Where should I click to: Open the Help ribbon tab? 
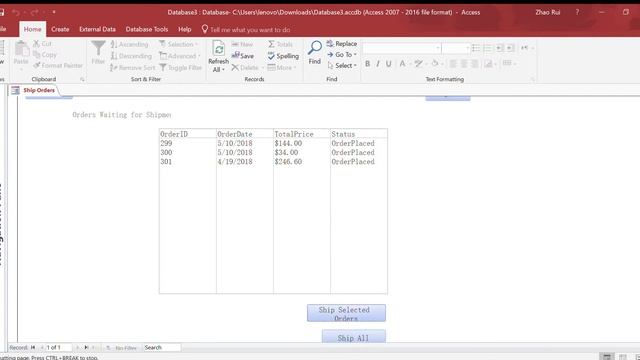point(184,29)
